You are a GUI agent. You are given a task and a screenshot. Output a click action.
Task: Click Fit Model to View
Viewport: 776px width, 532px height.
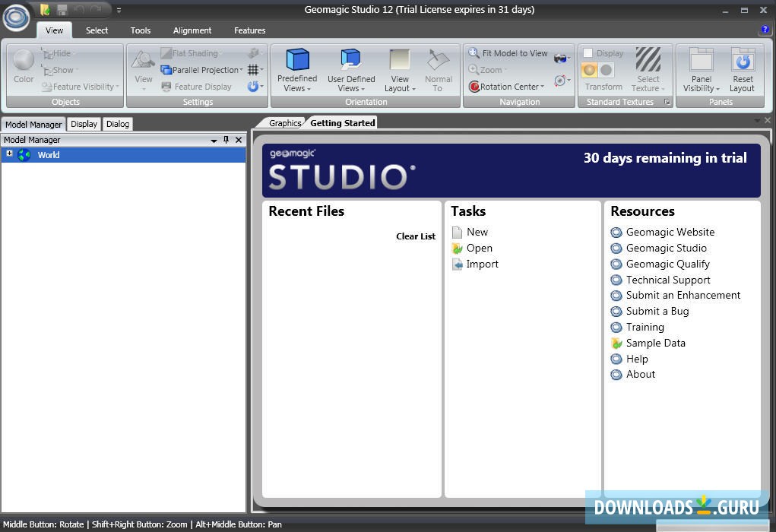pos(508,53)
